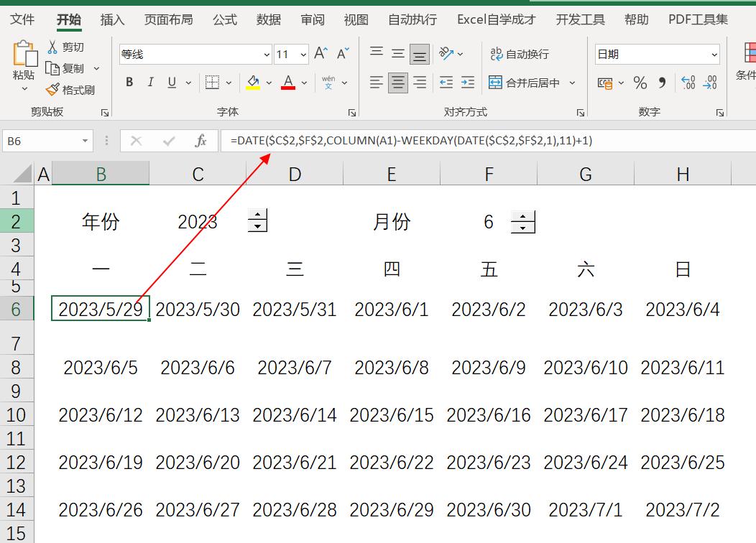Click the increase decimal places icon
The width and height of the screenshot is (756, 543).
(688, 83)
